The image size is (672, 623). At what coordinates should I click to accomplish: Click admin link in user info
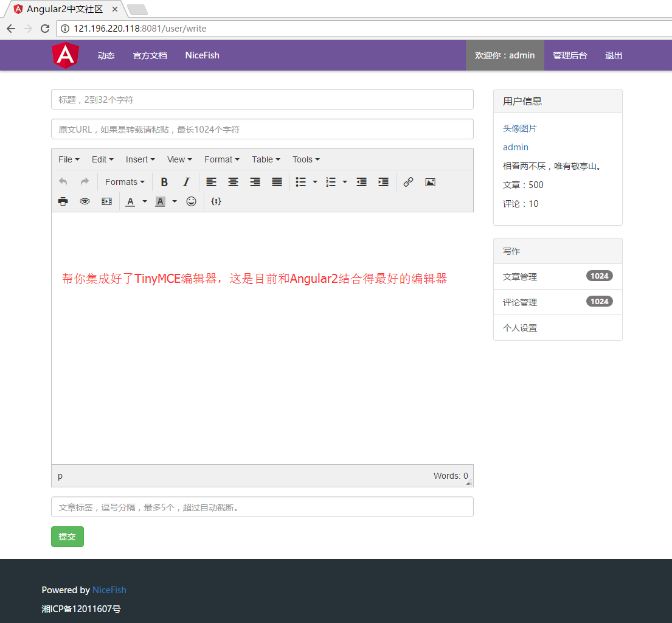click(515, 147)
